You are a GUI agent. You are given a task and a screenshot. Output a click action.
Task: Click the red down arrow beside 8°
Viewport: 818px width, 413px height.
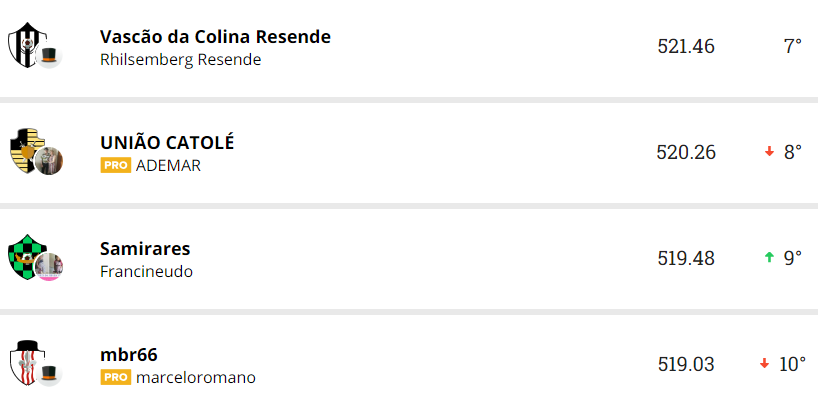tap(769, 152)
